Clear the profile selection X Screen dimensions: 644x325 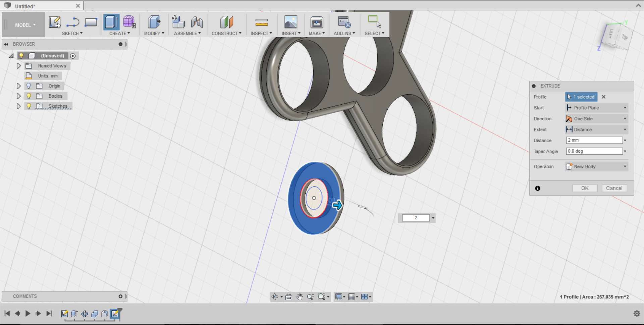point(603,97)
